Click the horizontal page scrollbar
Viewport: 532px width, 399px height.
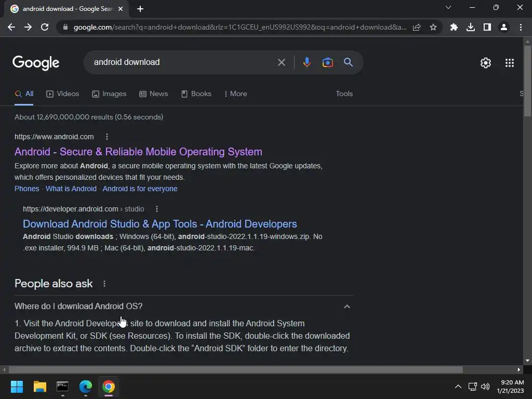point(235,369)
